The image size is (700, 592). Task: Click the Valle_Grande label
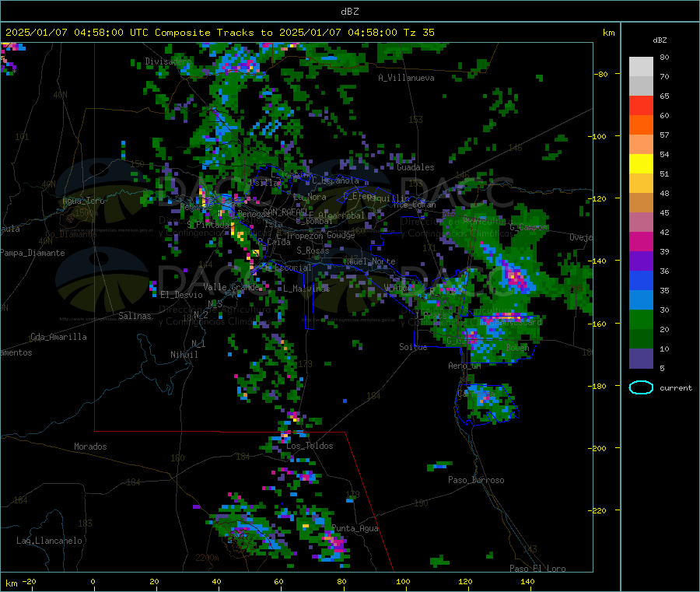click(x=231, y=287)
